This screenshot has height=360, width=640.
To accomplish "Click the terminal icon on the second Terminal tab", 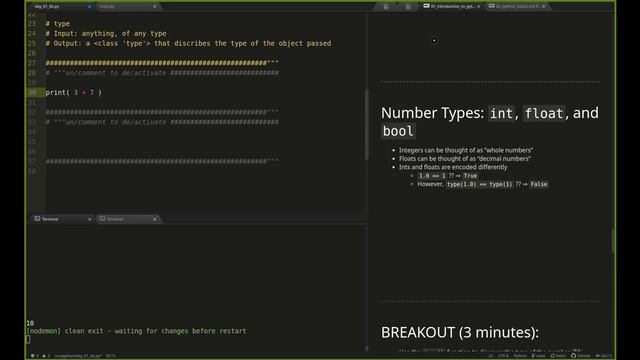I will [102, 219].
